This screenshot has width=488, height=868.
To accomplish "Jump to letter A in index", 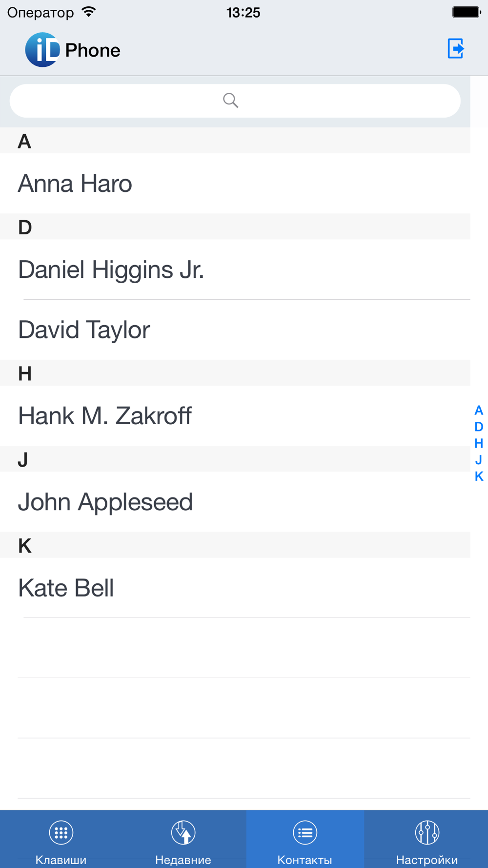I will pyautogui.click(x=479, y=410).
